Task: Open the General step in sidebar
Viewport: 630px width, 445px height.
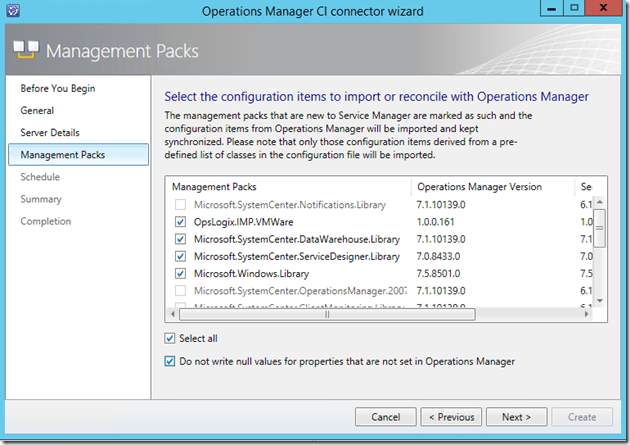Action: tap(37, 110)
